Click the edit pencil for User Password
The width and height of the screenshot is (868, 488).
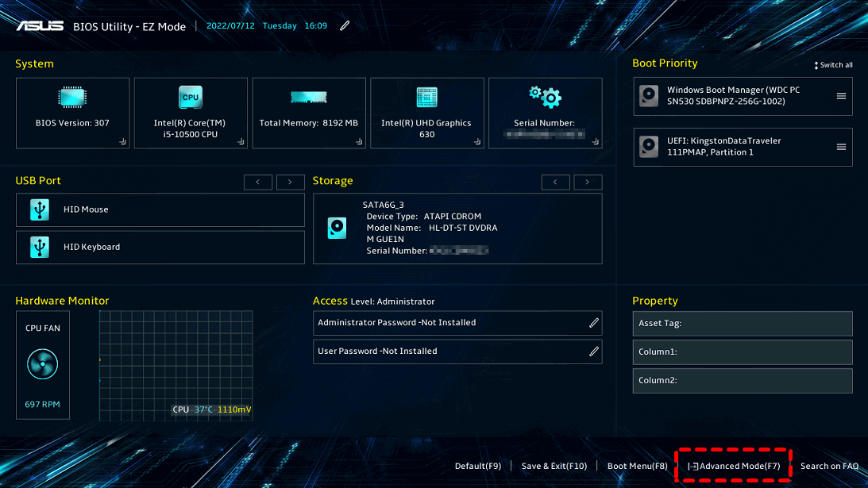[593, 352]
